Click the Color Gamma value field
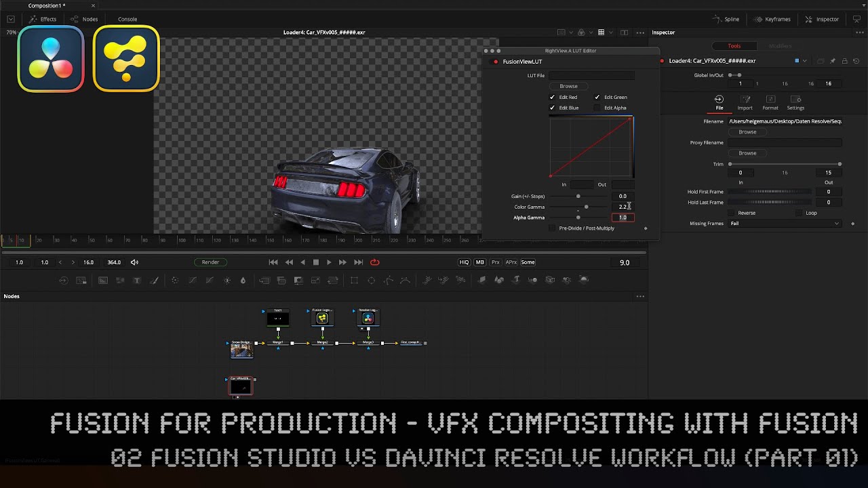Screen dimensions: 868x488 click(623, 207)
